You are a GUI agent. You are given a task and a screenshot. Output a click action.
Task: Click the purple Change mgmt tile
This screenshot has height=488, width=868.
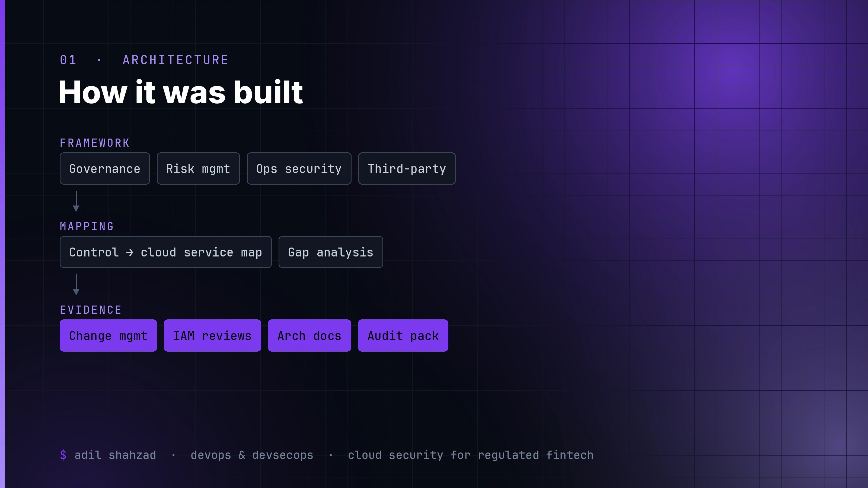click(108, 335)
